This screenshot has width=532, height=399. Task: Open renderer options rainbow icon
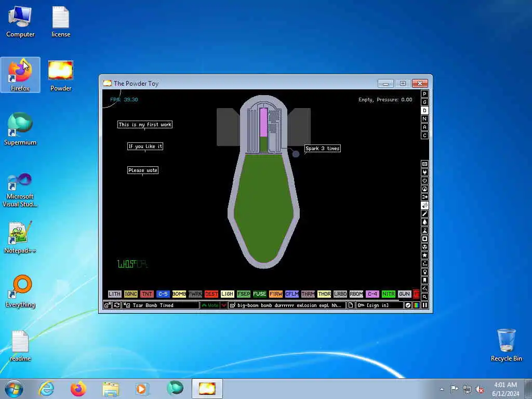point(416,305)
